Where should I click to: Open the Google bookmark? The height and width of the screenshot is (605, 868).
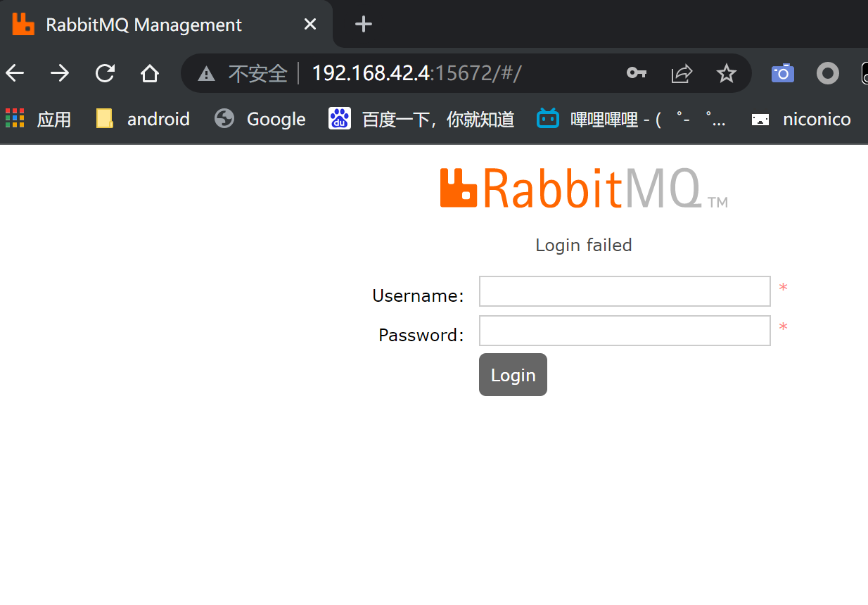tap(260, 119)
